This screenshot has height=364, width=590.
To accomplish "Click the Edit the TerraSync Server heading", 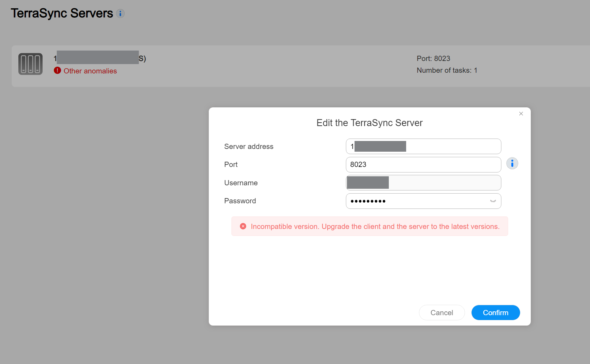I will click(369, 123).
